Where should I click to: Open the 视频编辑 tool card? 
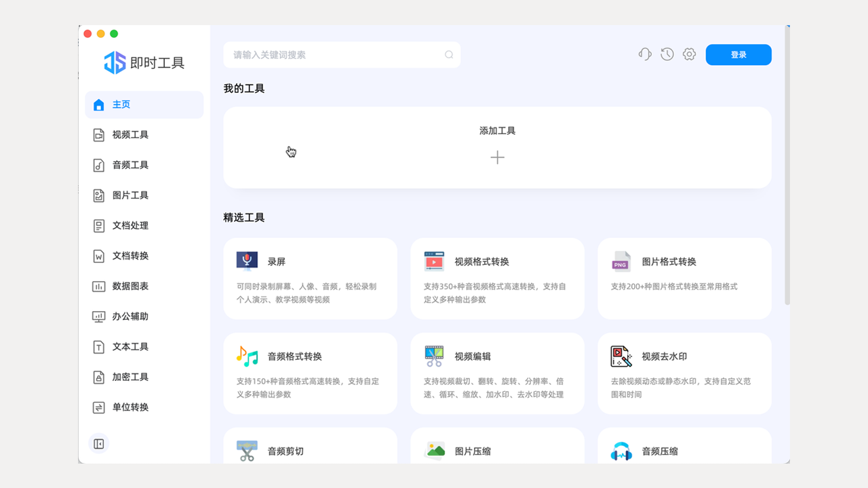[x=497, y=373]
